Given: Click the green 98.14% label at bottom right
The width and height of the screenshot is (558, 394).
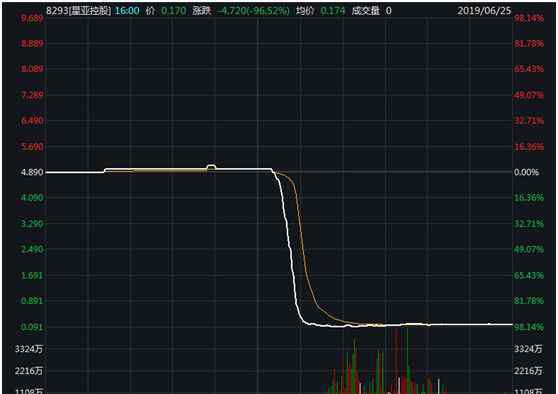Looking at the screenshot, I should click(x=529, y=327).
